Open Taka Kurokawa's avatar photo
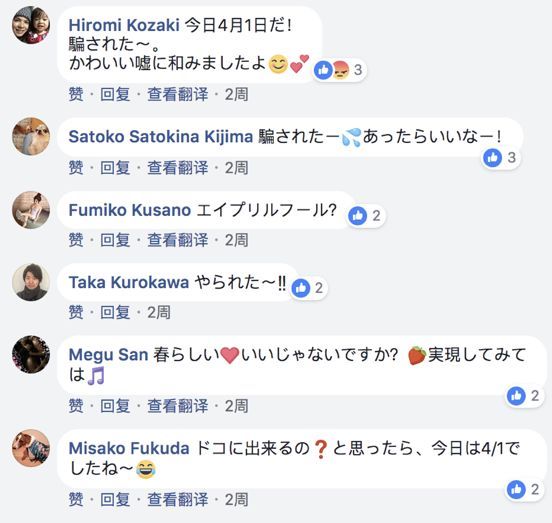The width and height of the screenshot is (552, 523). (x=31, y=282)
